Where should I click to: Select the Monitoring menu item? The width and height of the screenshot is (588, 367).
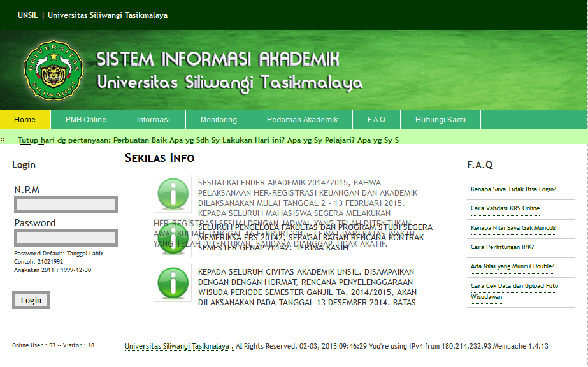coord(219,120)
